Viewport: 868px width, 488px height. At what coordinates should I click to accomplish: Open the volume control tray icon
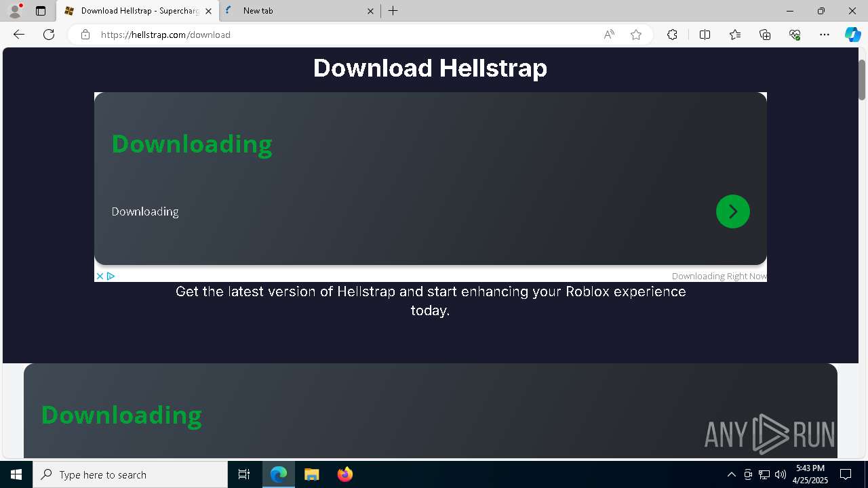coord(781,474)
